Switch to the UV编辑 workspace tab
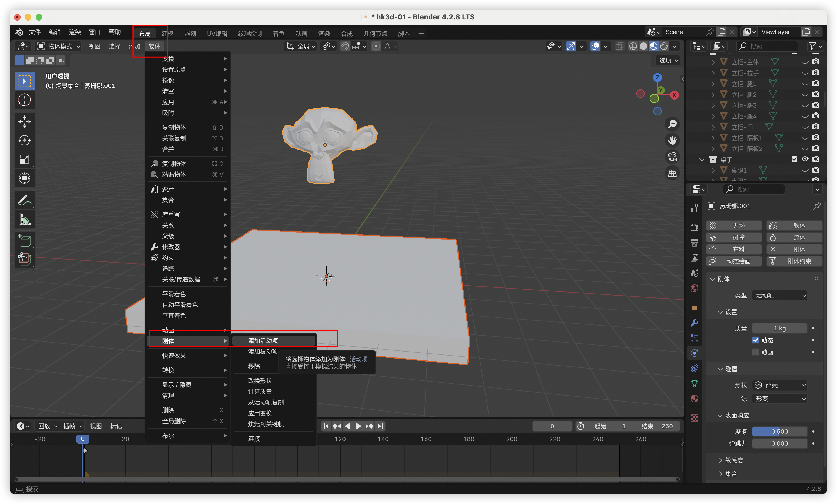 point(217,33)
